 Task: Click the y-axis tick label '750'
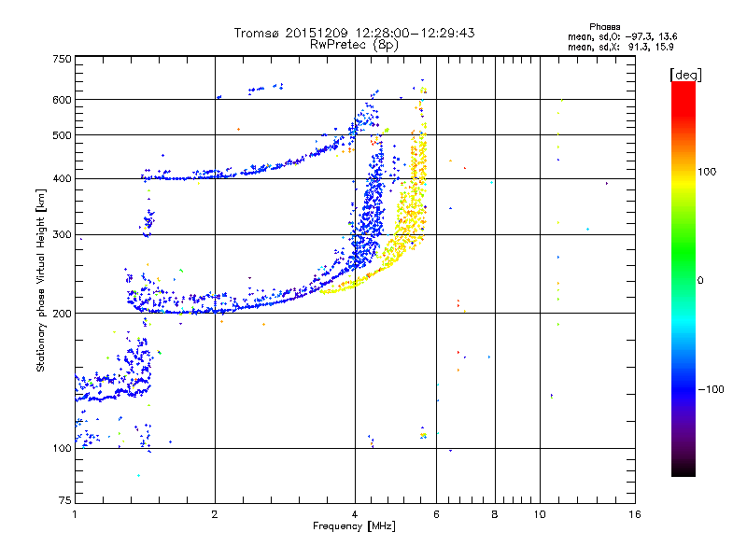pyautogui.click(x=62, y=59)
